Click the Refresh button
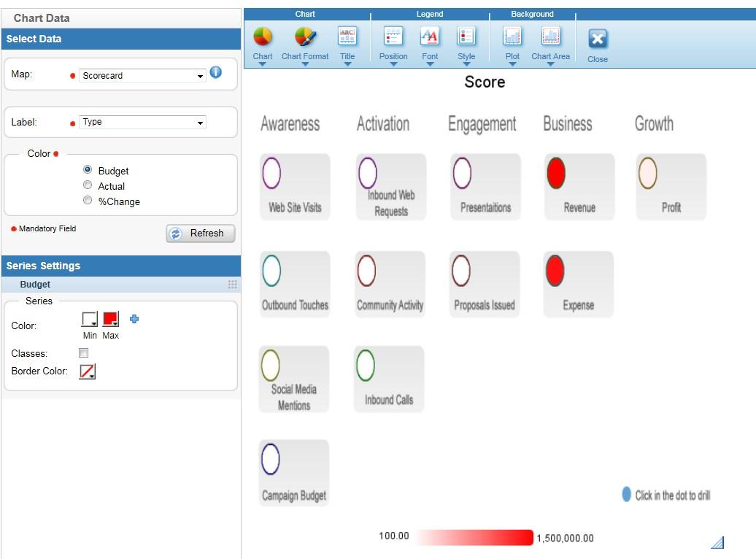 click(201, 234)
